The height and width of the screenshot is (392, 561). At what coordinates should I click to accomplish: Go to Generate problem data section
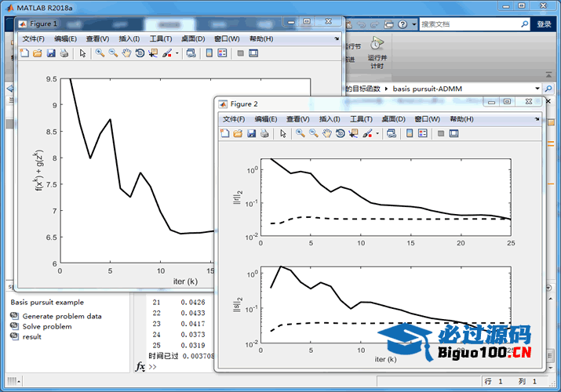click(62, 316)
